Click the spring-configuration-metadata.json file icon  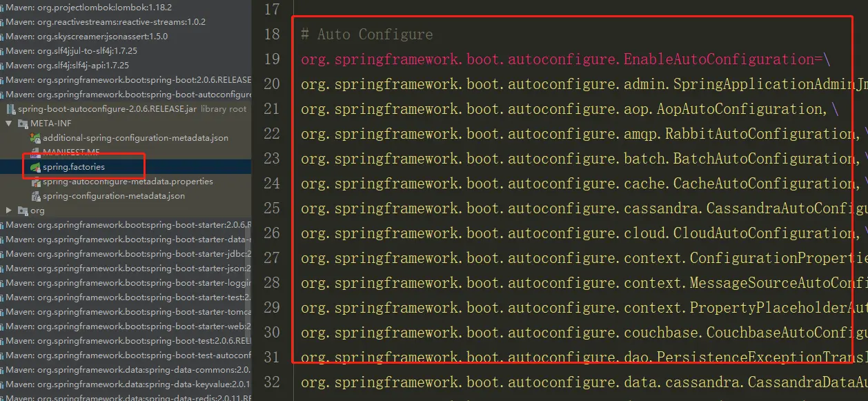(35, 196)
